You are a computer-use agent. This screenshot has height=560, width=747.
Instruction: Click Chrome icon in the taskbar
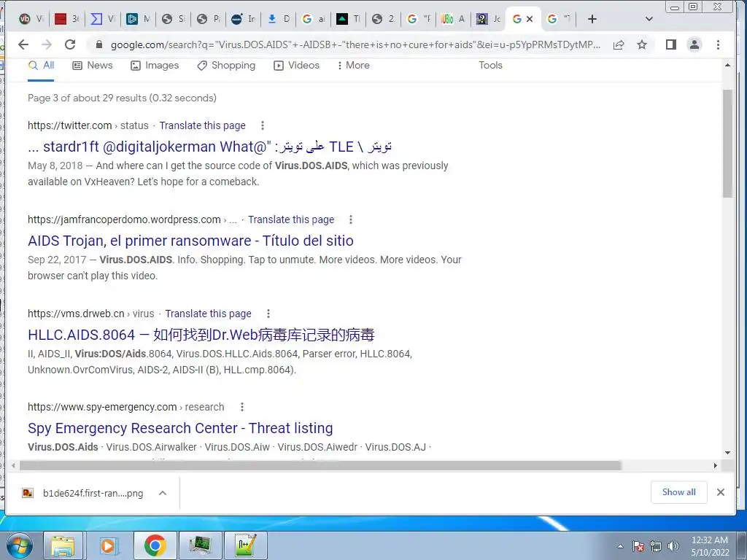click(155, 545)
